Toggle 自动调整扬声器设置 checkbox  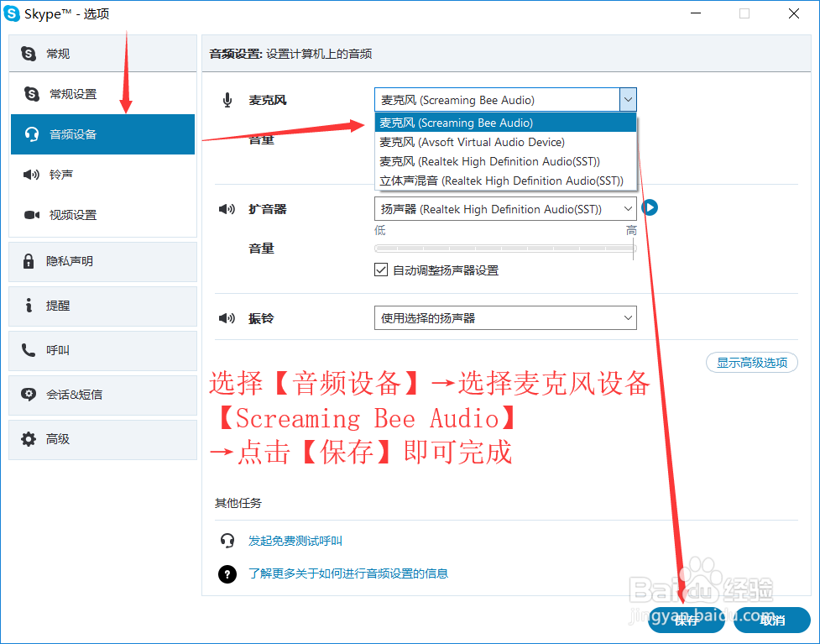pos(381,270)
